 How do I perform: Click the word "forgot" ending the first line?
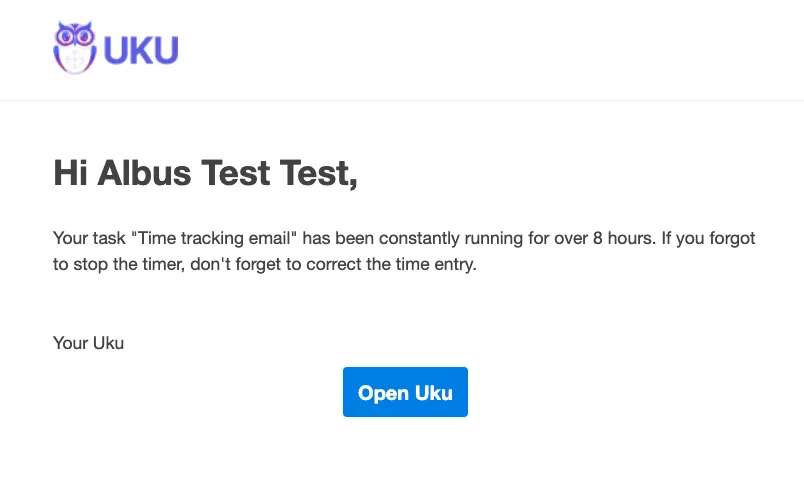731,239
